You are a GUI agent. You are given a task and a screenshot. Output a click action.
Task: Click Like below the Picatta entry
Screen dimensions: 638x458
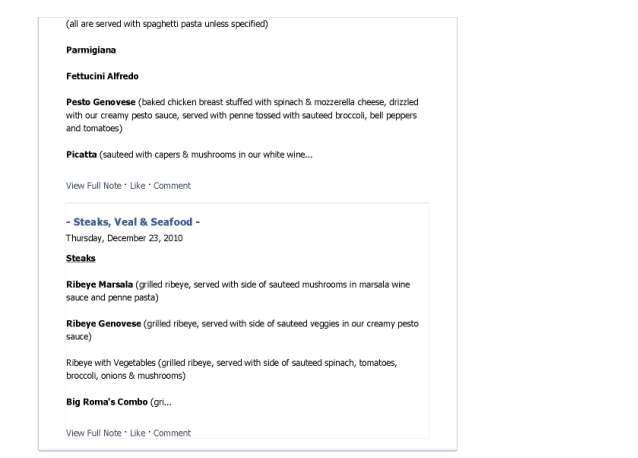point(138,186)
